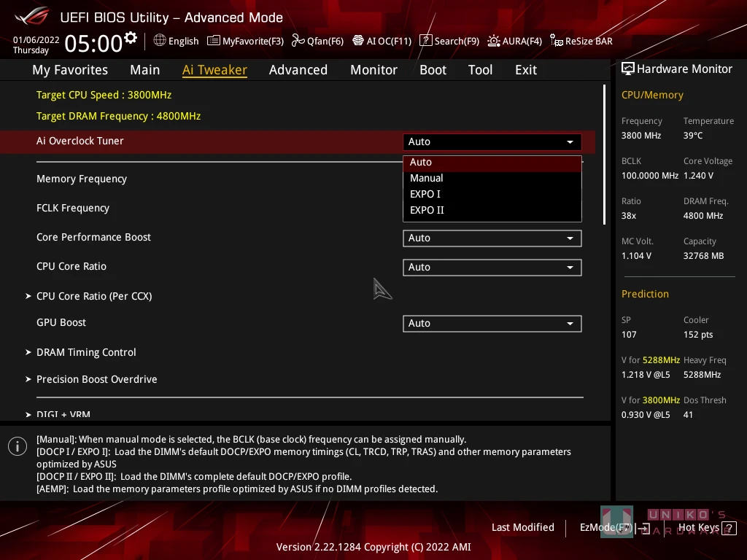Open AURA lighting icon
The width and height of the screenshot is (747, 560).
pos(494,41)
